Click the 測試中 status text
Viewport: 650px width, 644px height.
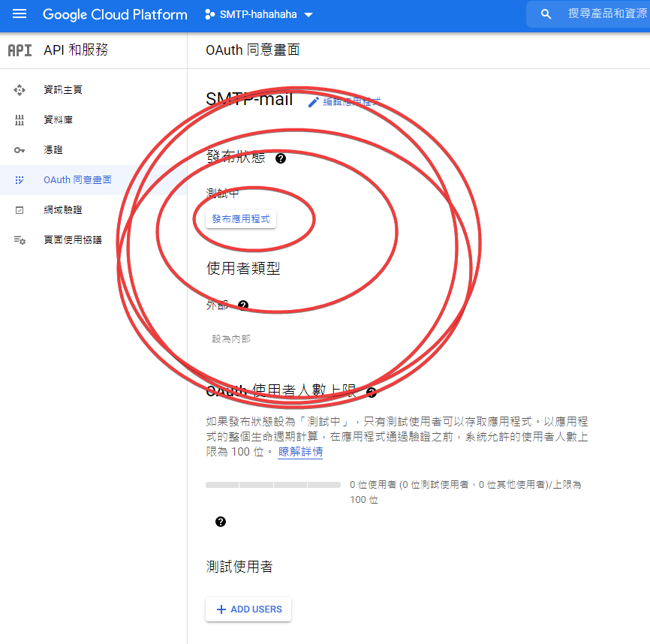(223, 193)
